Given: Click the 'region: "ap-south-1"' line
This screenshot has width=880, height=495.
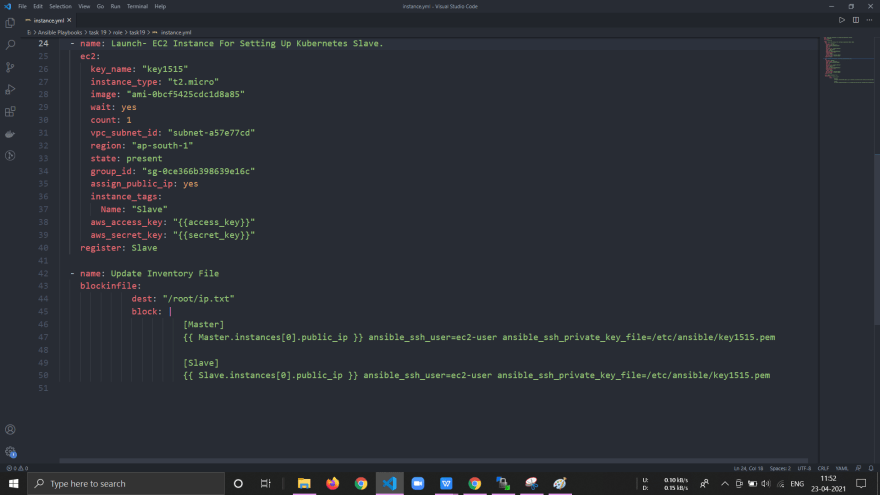Looking at the screenshot, I should click(x=141, y=145).
